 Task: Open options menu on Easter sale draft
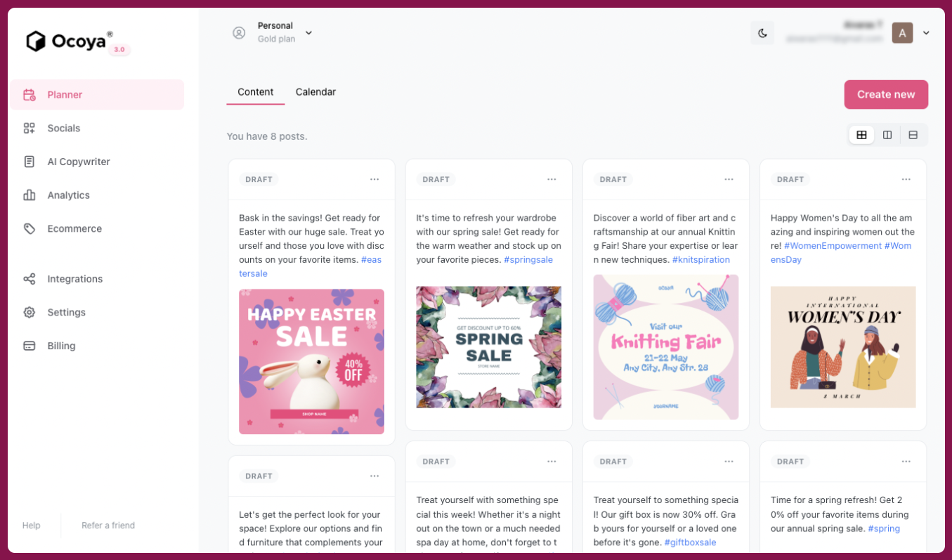point(374,179)
